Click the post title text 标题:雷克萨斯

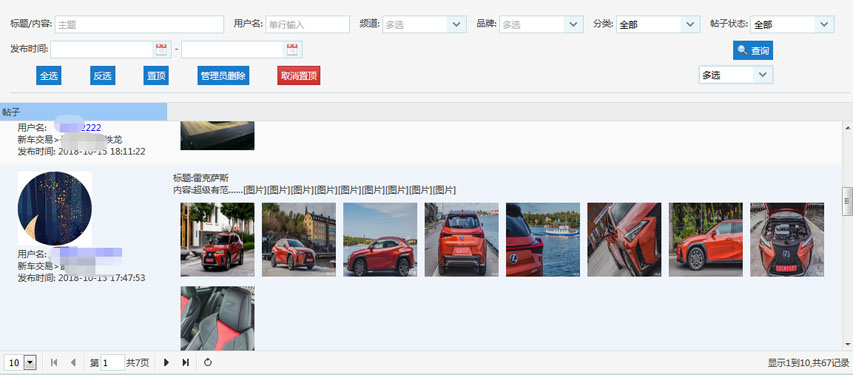201,178
